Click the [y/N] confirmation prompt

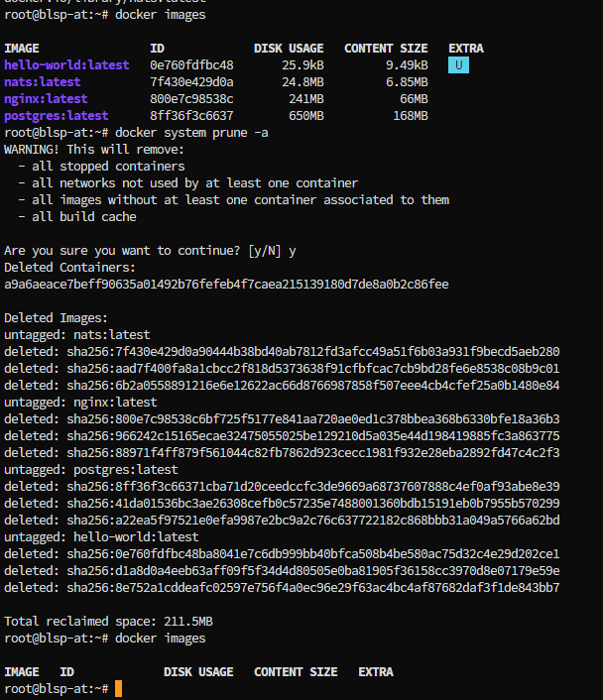coord(265,251)
